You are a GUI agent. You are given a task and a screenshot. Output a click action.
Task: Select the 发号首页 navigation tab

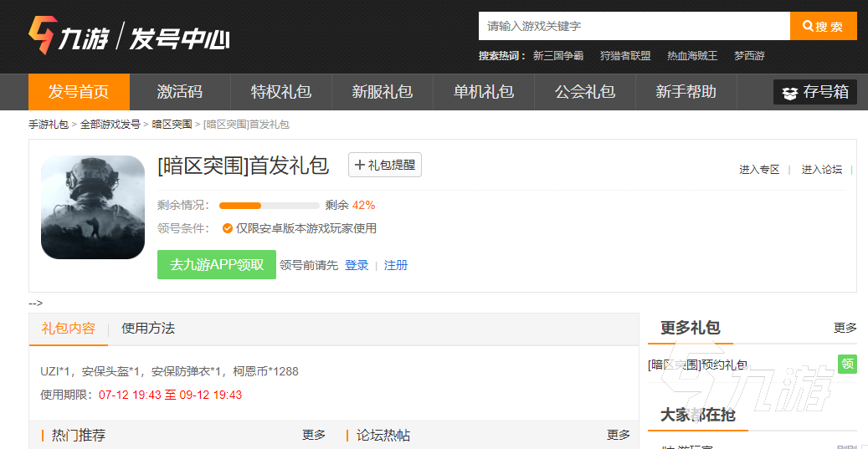click(80, 92)
